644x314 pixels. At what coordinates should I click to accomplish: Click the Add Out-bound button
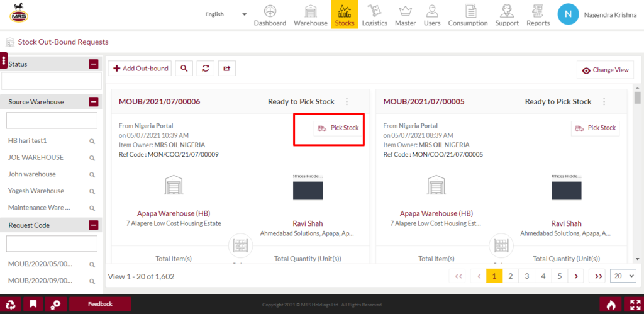pos(140,69)
